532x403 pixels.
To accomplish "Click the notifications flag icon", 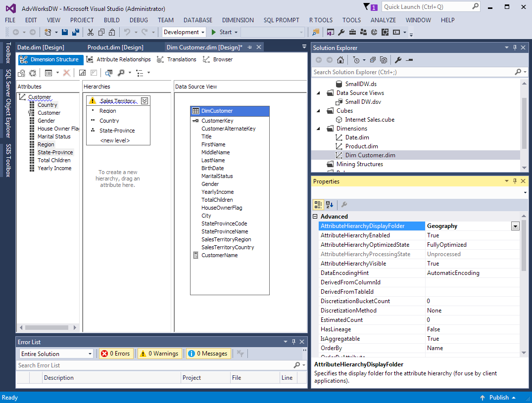I will (367, 7).
